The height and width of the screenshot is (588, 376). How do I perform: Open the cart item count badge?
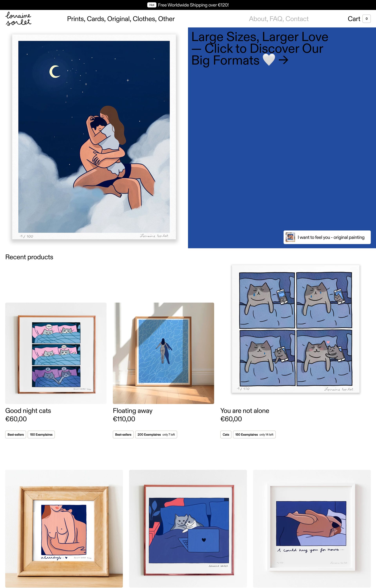366,19
